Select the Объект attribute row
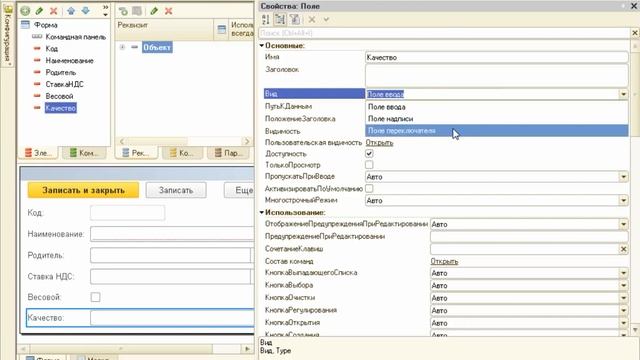Image resolution: width=640 pixels, height=360 pixels. (157, 47)
